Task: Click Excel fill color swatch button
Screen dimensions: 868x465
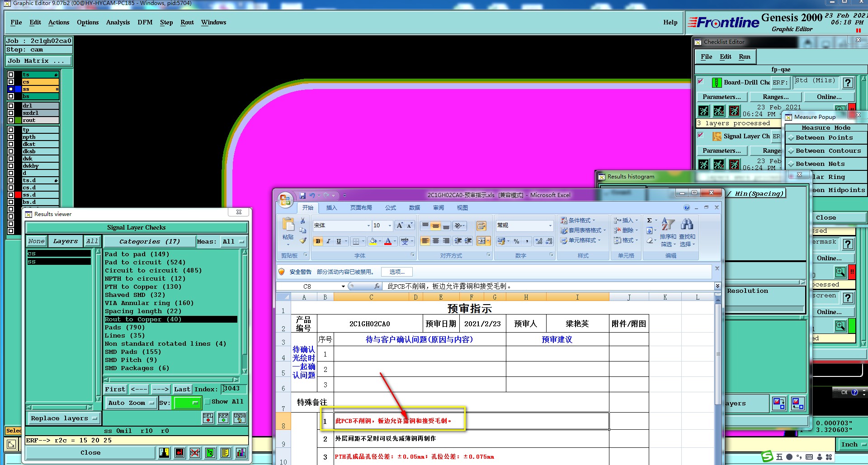Action: click(373, 241)
